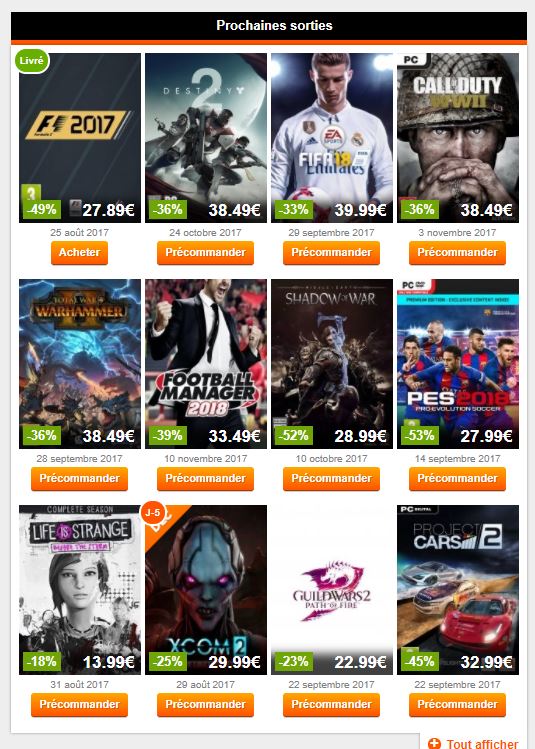Click the J-5 countdown badge on XCOM 2

pos(152,513)
